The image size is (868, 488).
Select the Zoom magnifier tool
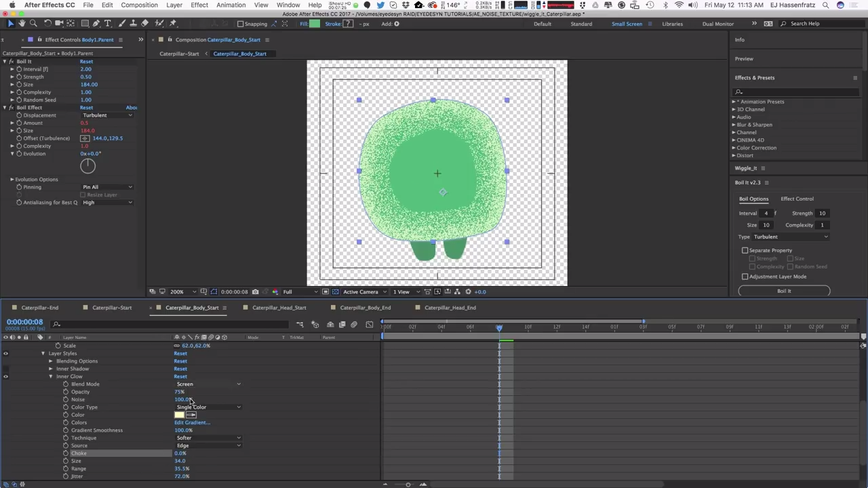pos(33,24)
